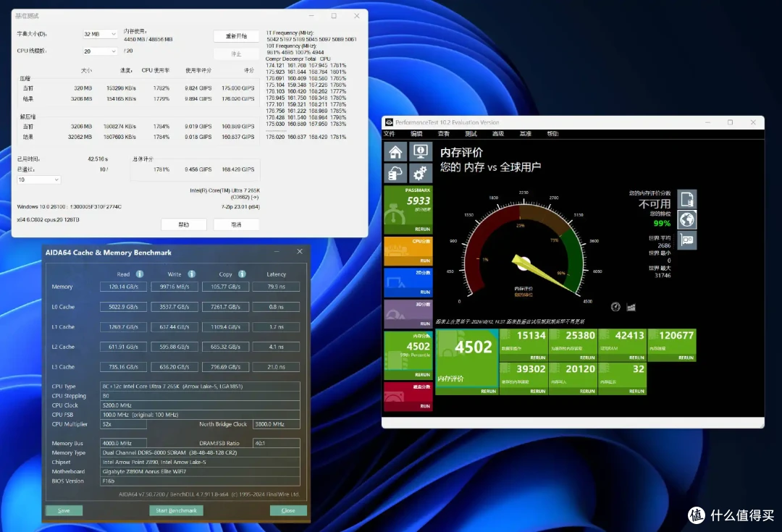
Task: Switch to the bar chart view icon
Action: click(x=631, y=307)
